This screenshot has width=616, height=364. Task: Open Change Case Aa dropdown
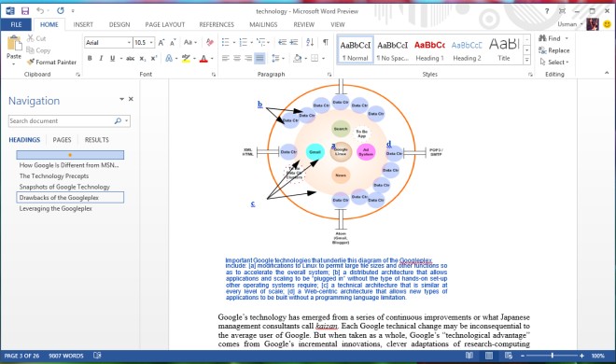(190, 42)
